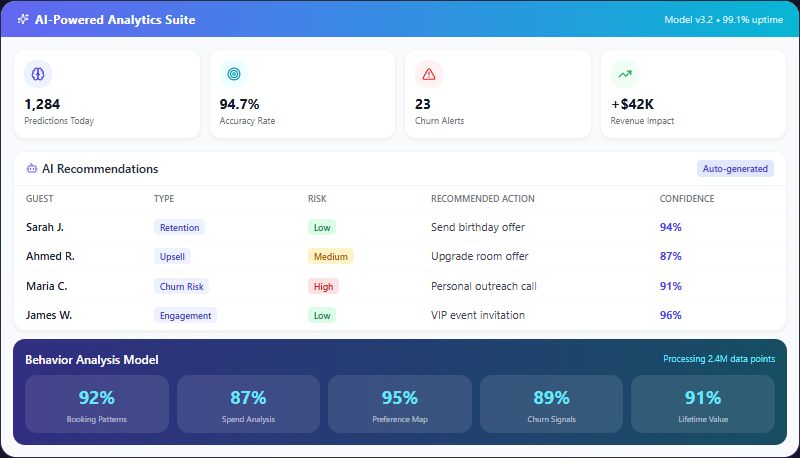Click the Auto-generated badge
Viewport: 800px width, 458px height.
tap(735, 169)
